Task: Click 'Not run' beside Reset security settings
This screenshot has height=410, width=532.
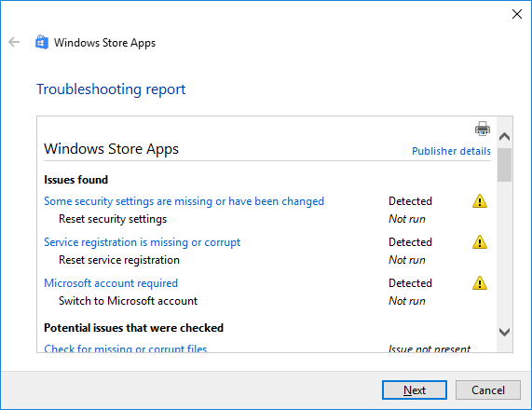Action: pos(407,219)
